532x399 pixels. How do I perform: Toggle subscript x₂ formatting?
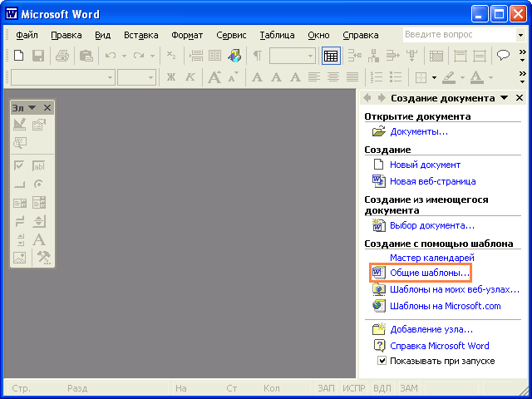(172, 56)
